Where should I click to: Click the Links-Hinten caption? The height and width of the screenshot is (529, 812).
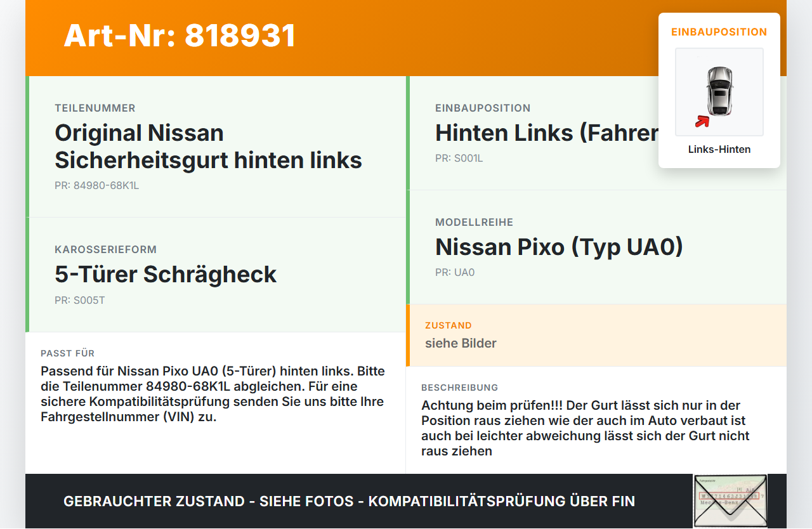pyautogui.click(x=719, y=150)
